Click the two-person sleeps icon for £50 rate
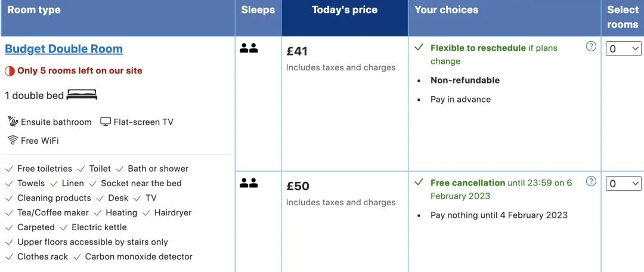644x272 pixels. (249, 183)
